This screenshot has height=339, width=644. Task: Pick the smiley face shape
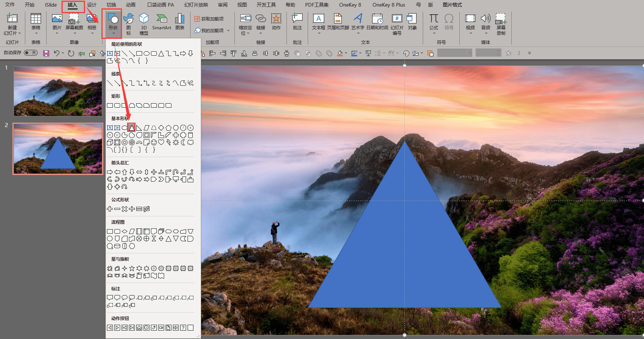pos(154,142)
